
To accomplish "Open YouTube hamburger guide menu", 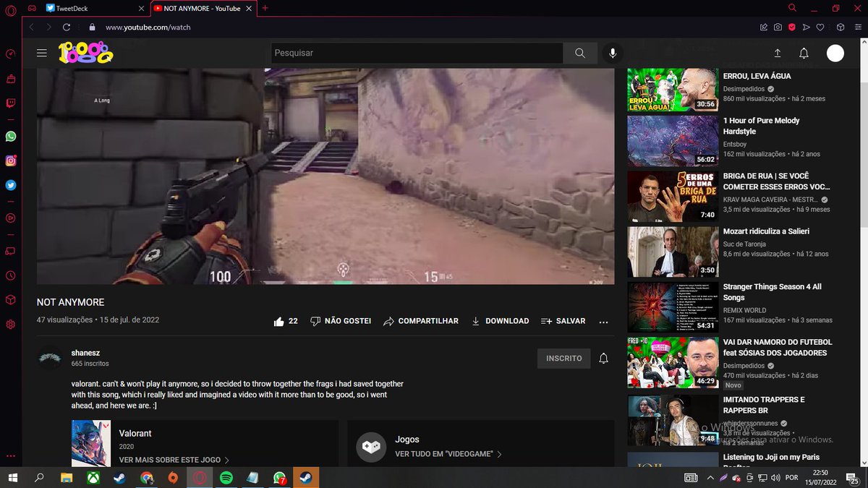I will click(42, 53).
